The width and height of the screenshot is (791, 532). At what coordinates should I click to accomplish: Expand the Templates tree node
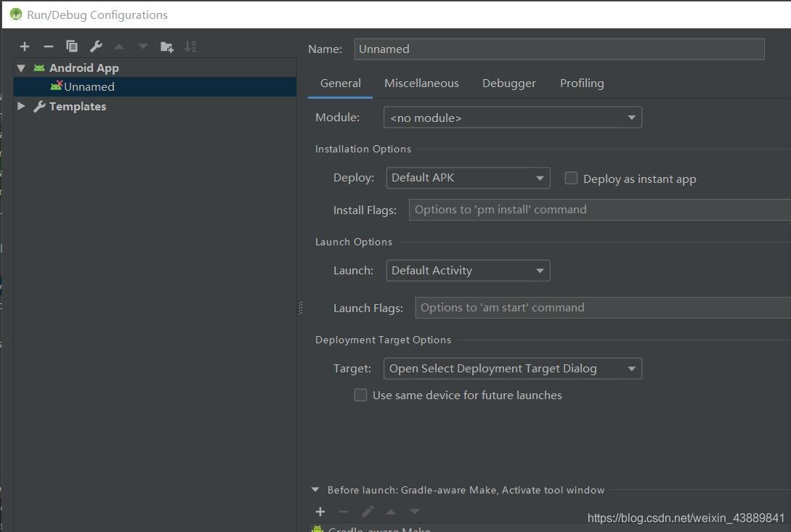20,106
